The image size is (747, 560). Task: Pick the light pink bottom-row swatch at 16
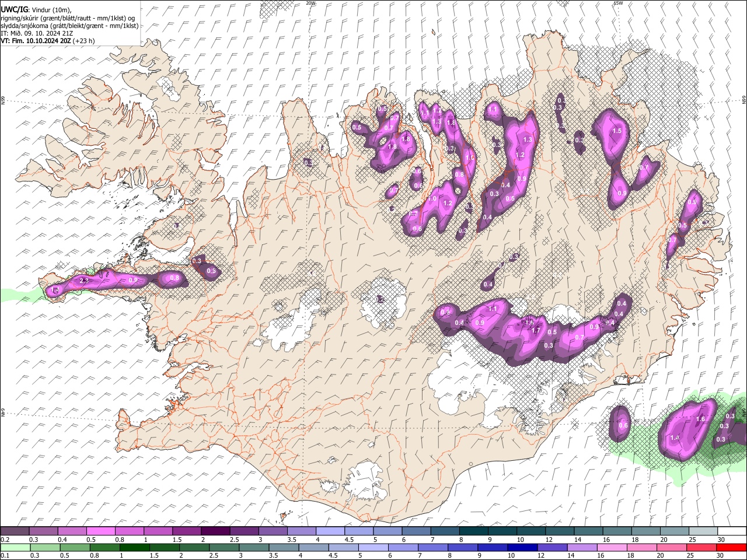pos(612,548)
